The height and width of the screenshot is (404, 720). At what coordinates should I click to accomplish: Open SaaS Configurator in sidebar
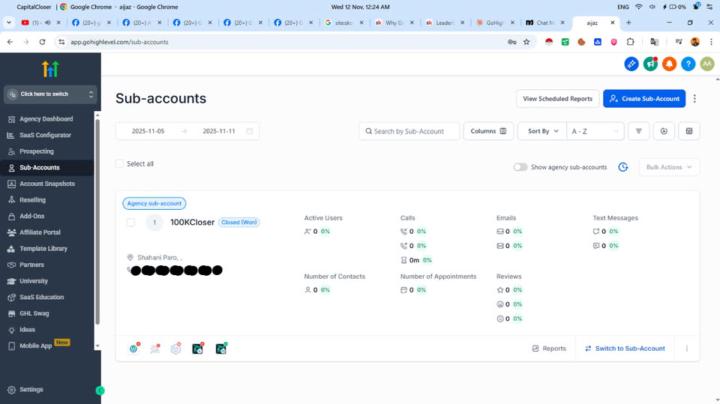tap(45, 135)
